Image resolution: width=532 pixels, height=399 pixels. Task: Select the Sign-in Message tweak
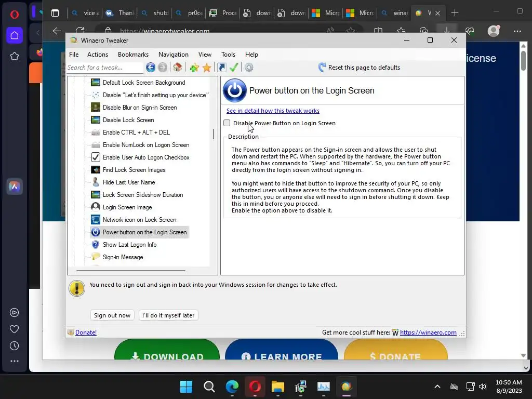(x=117, y=257)
